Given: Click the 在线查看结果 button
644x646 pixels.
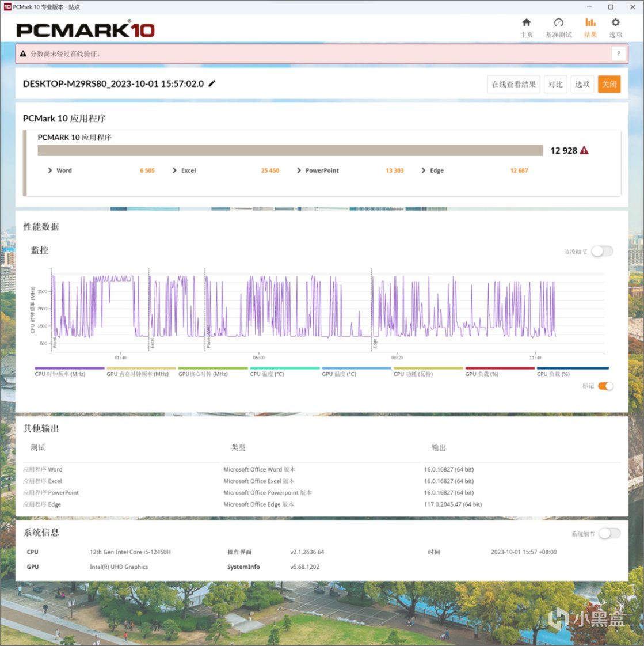Looking at the screenshot, I should click(513, 84).
